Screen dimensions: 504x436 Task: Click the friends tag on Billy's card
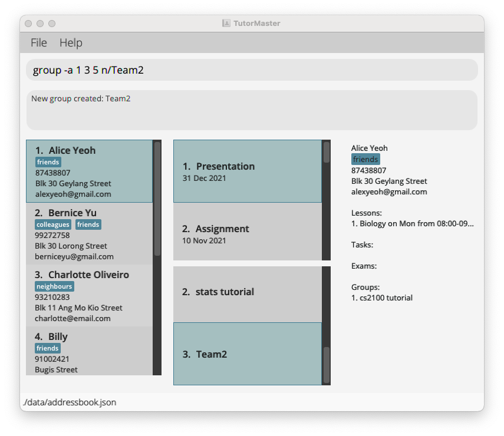tap(48, 348)
